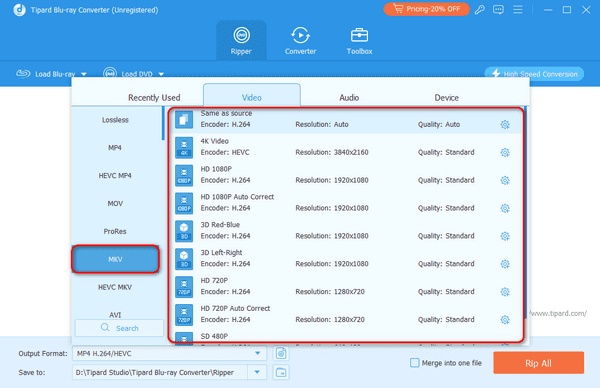The width and height of the screenshot is (600, 388).
Task: Open settings gear for HD 720P preset
Action: click(505, 292)
